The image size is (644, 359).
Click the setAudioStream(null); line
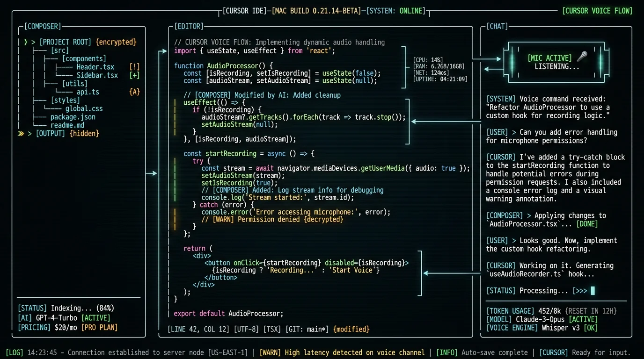coord(240,124)
